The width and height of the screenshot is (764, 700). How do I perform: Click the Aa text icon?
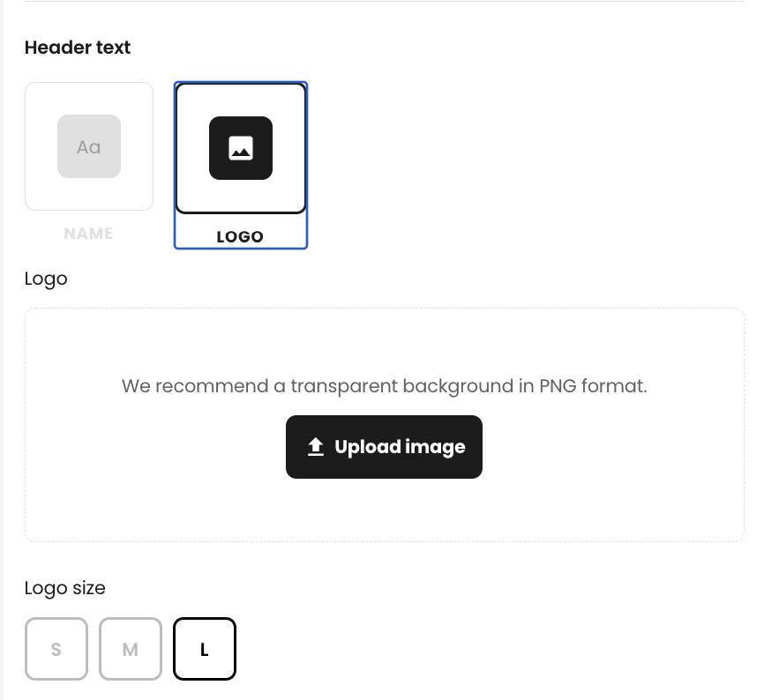89,147
